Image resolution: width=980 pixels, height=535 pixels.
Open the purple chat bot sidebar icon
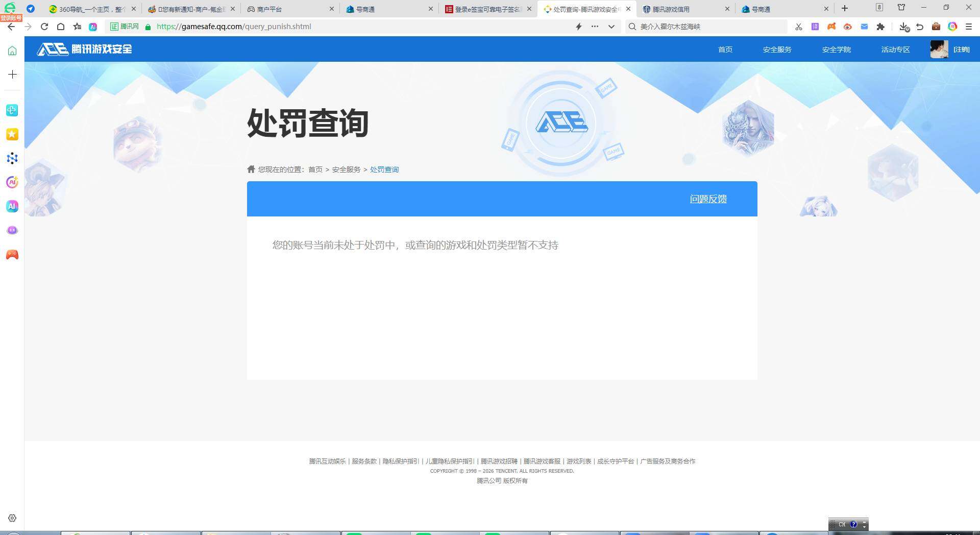[x=12, y=230]
